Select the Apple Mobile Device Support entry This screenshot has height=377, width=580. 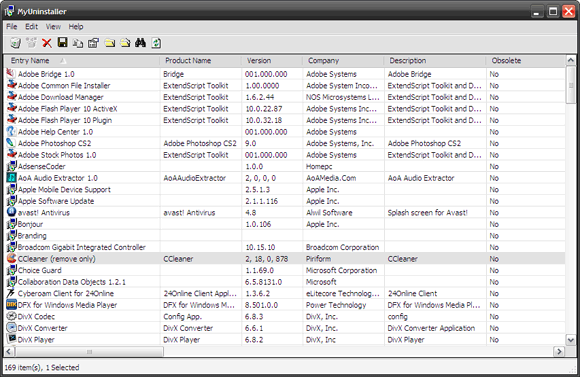coord(64,189)
